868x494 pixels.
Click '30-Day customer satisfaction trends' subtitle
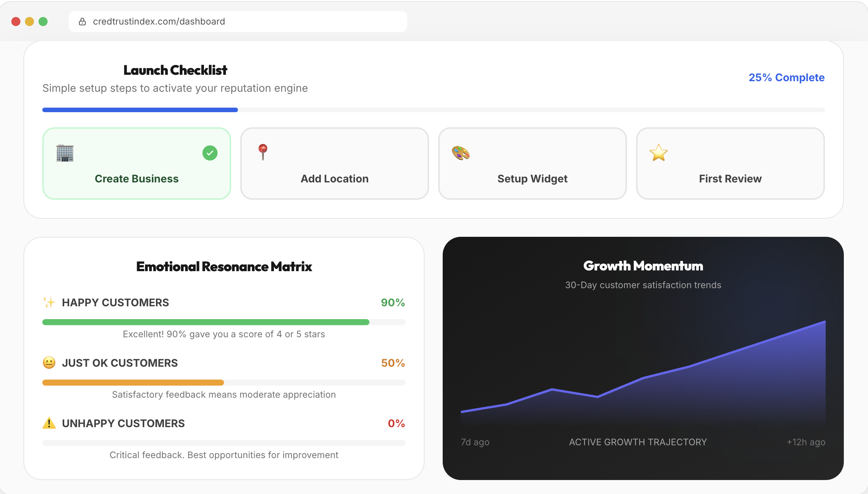point(643,285)
